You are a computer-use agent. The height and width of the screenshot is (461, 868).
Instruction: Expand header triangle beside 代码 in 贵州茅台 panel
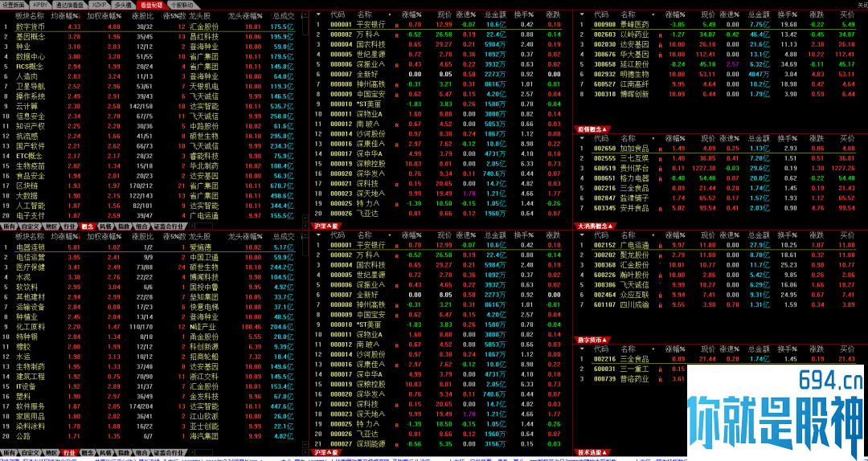(x=583, y=138)
